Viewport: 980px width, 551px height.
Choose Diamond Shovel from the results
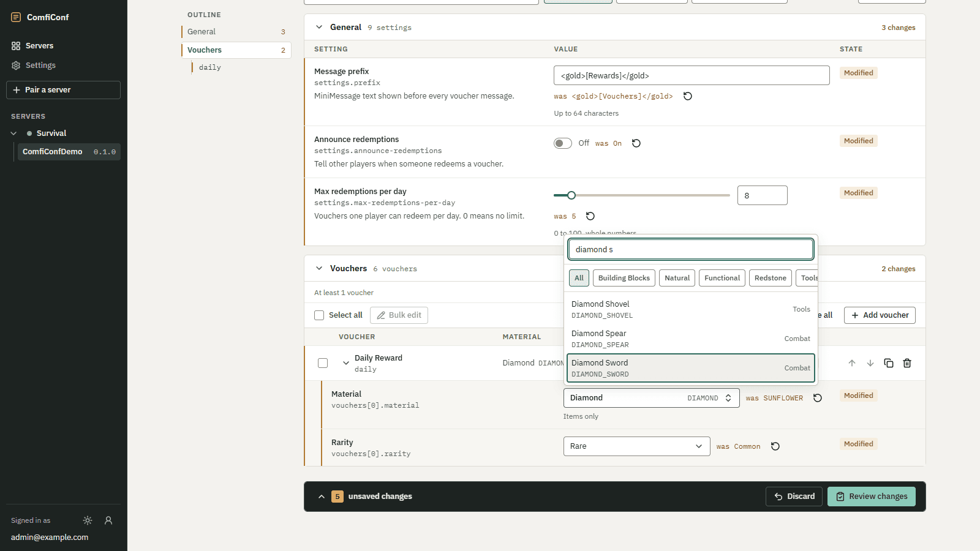coord(691,309)
